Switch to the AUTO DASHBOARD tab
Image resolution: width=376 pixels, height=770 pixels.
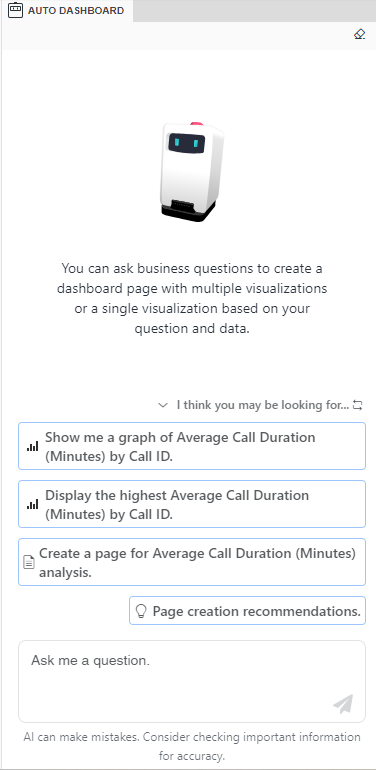(x=67, y=10)
